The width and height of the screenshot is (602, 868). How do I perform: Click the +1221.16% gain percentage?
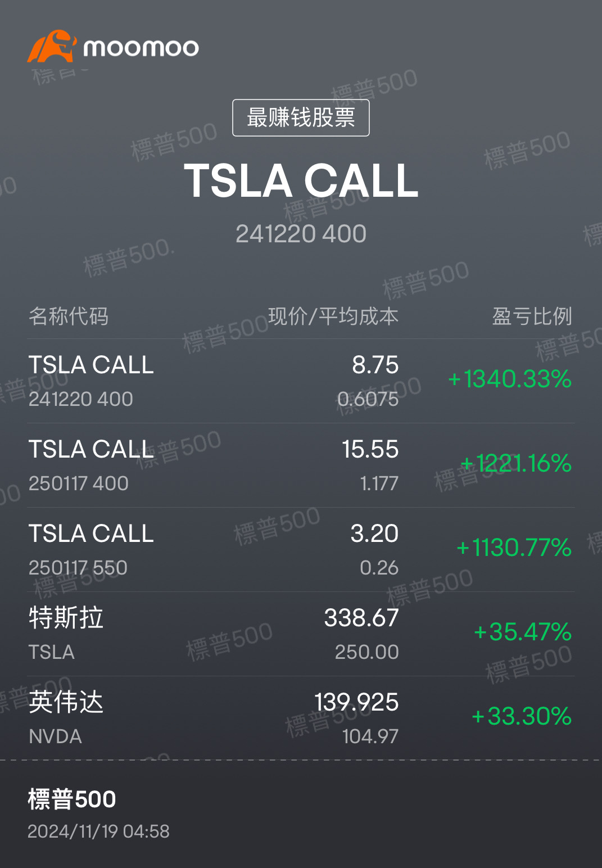(516, 464)
